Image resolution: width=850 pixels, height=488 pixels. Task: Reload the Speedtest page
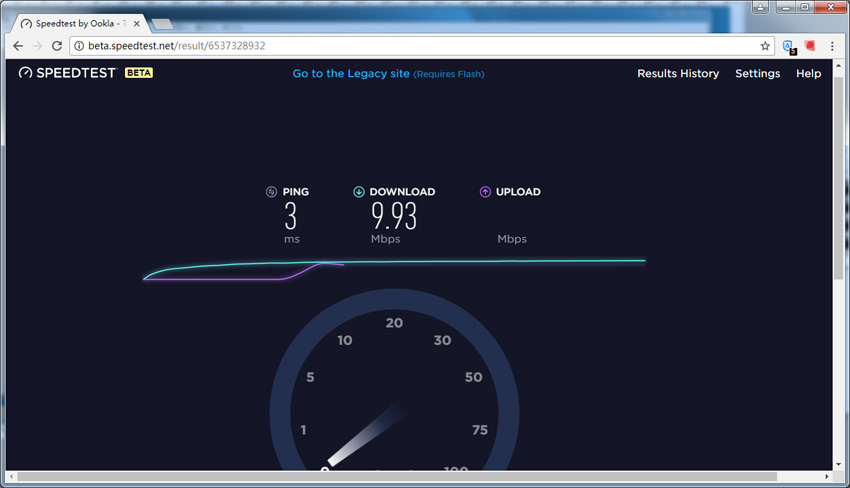click(x=57, y=46)
